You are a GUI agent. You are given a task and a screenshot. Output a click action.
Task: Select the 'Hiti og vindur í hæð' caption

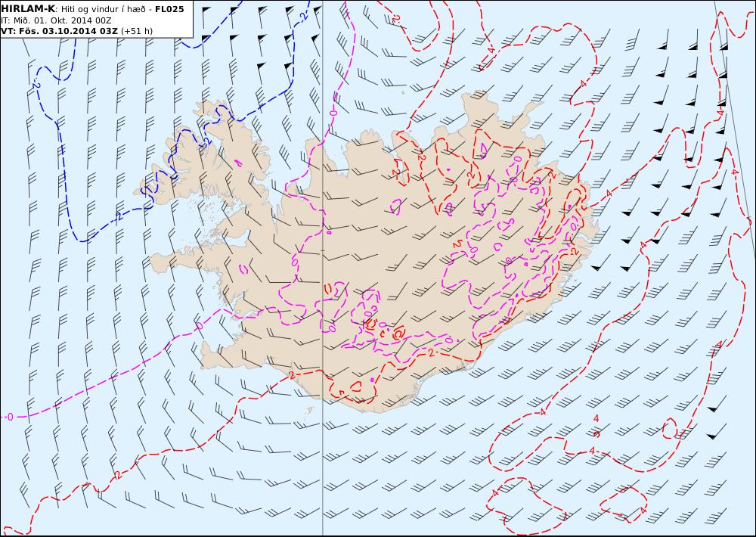(103, 9)
